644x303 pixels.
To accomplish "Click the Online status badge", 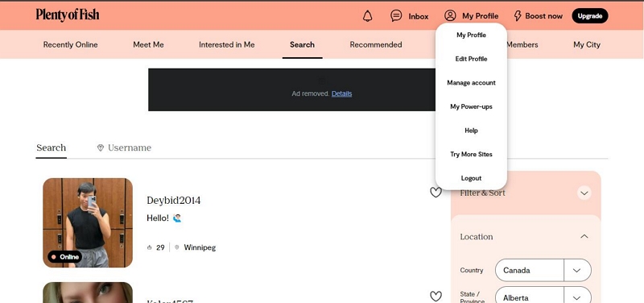I will tap(65, 257).
